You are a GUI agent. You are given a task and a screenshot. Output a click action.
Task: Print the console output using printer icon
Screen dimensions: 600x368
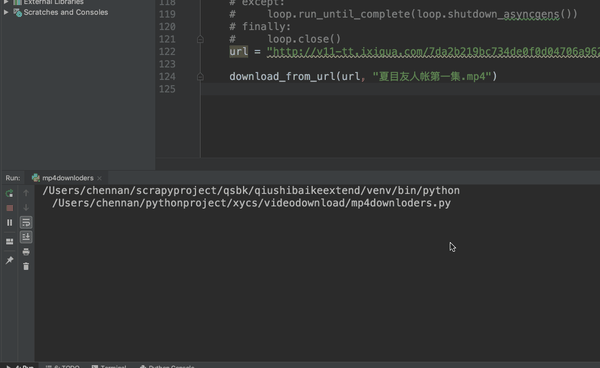point(26,252)
